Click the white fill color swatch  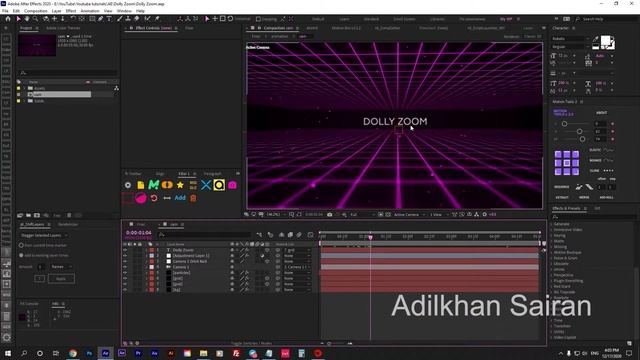(605, 40)
